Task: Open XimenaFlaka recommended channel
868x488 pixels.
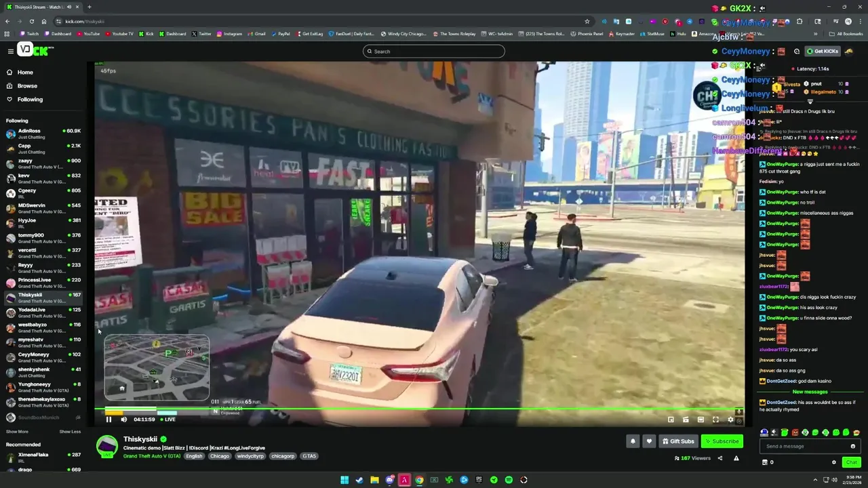Action: pos(43,457)
